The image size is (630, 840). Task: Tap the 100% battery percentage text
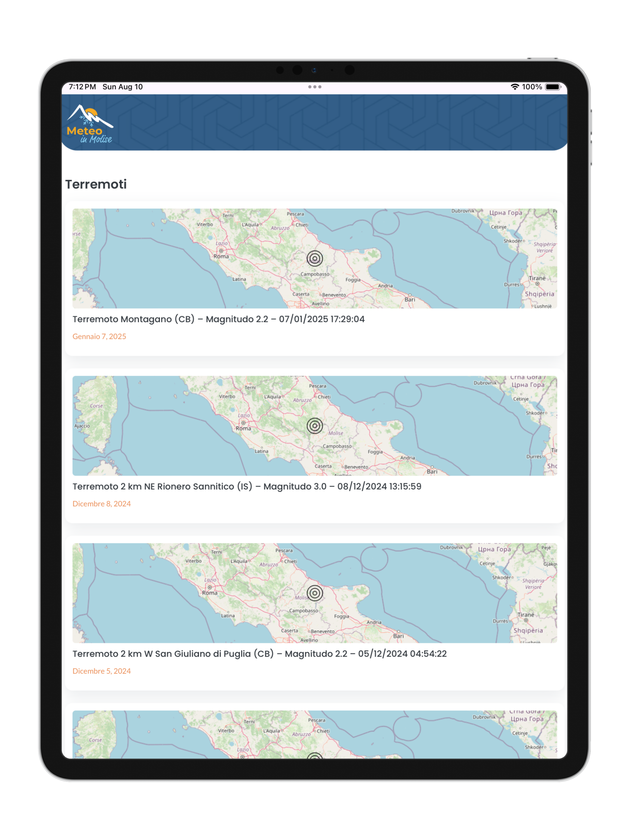[x=532, y=87]
